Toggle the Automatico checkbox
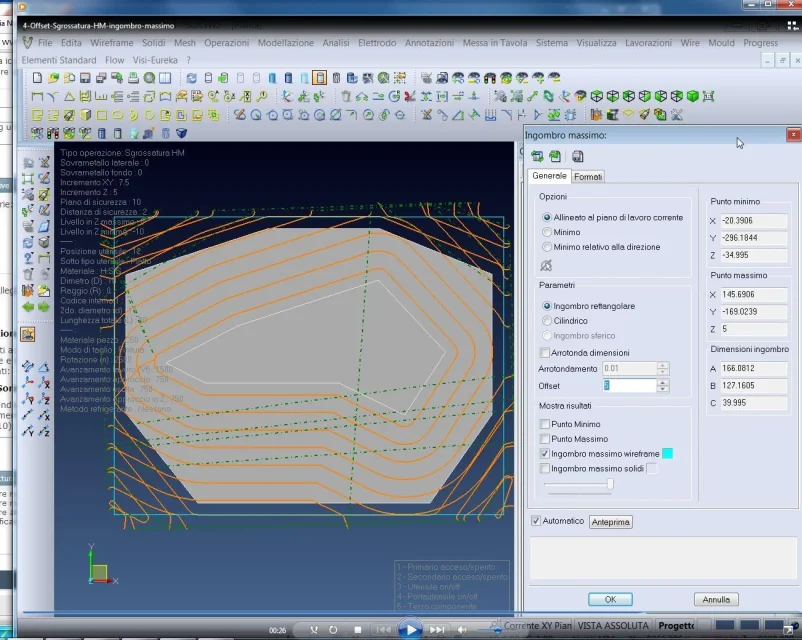The width and height of the screenshot is (802, 640). tap(536, 521)
